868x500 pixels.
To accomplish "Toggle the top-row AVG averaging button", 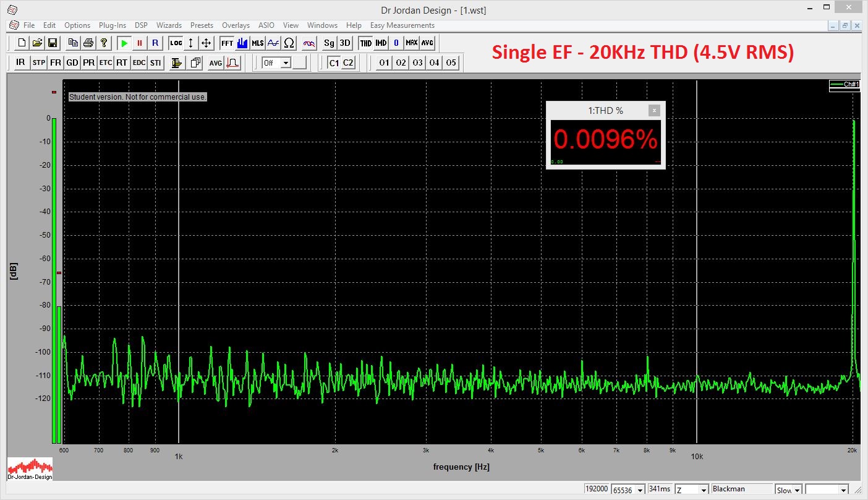I will 427,43.
